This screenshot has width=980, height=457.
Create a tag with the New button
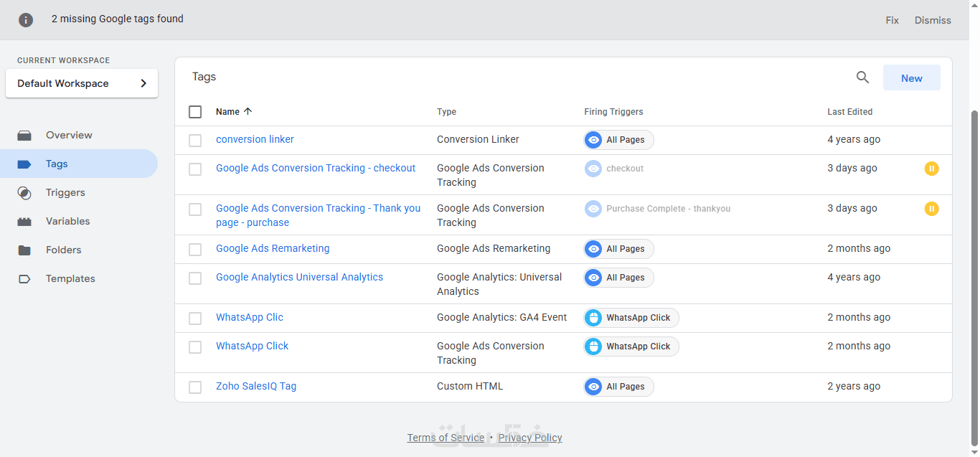[911, 78]
